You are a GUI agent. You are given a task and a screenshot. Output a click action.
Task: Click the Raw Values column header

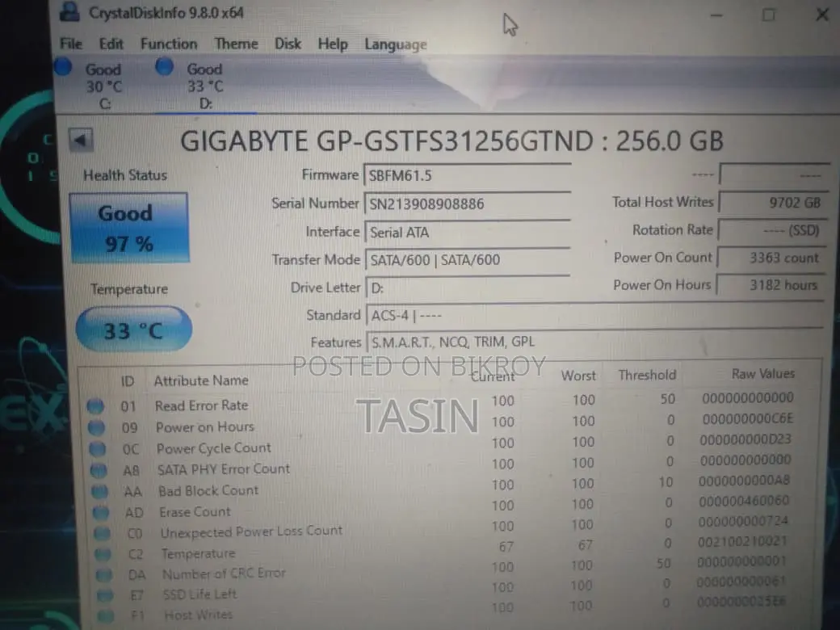[x=762, y=373]
